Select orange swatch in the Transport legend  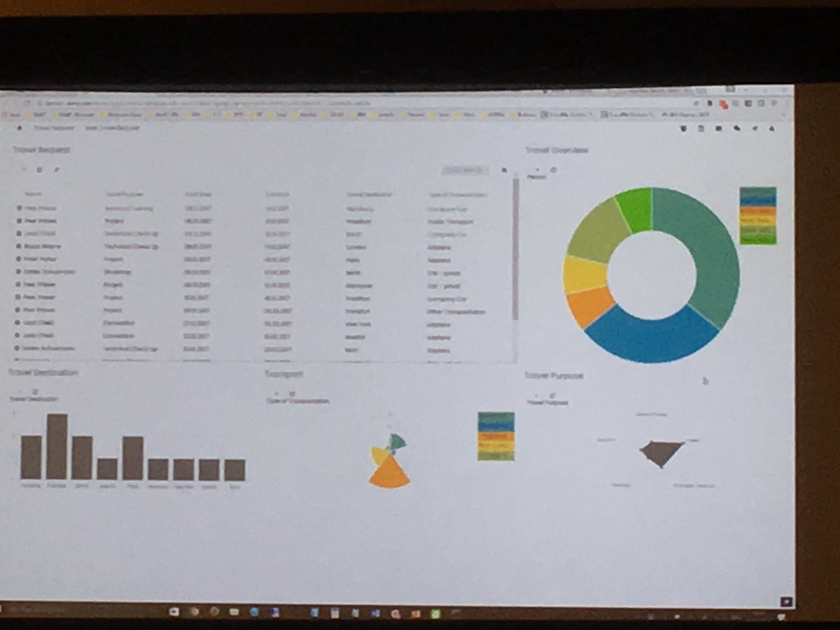[496, 436]
